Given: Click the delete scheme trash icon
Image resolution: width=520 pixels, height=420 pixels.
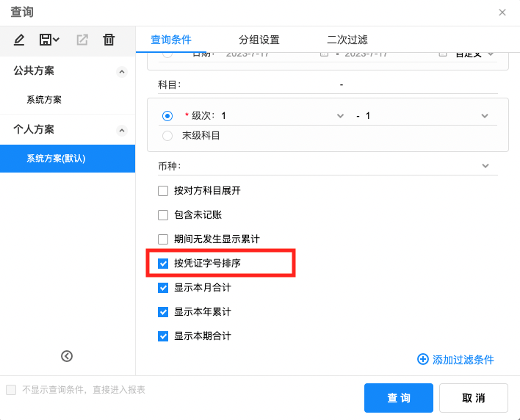Looking at the screenshot, I should coord(109,40).
